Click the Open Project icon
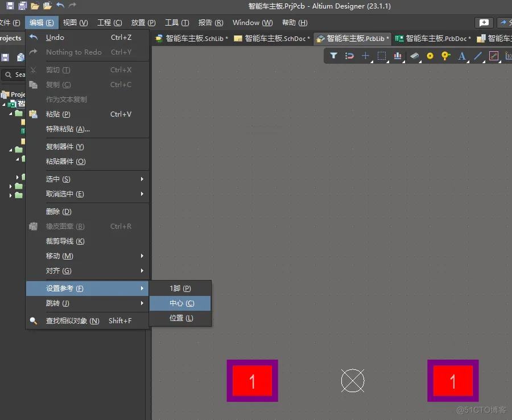Screen dimensions: 512x420 [47, 6]
